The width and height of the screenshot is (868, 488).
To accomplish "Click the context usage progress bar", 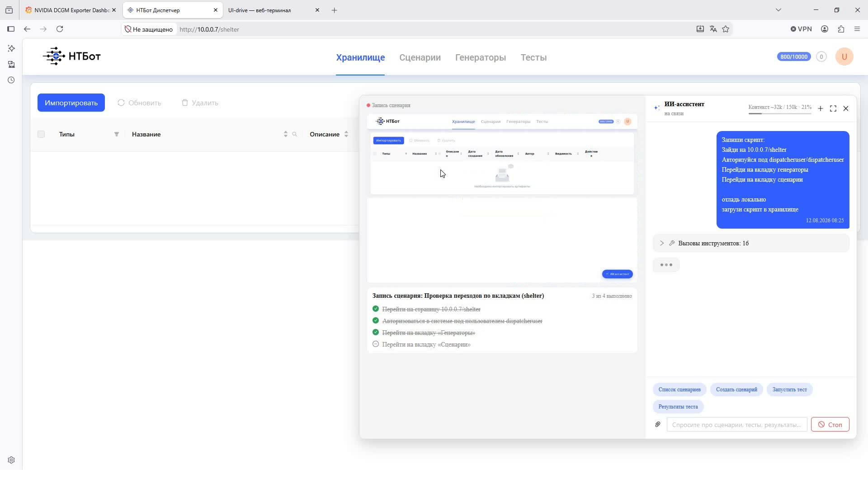I will [780, 113].
